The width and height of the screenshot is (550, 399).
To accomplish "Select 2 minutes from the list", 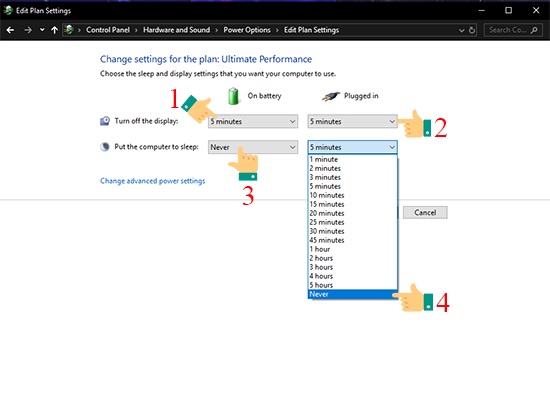I will [x=353, y=168].
